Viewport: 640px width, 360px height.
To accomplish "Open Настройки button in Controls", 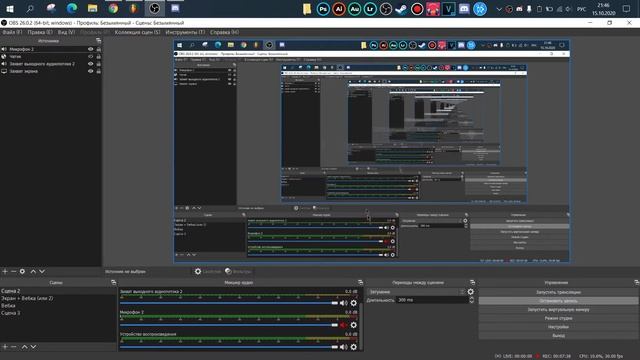I will 558,327.
